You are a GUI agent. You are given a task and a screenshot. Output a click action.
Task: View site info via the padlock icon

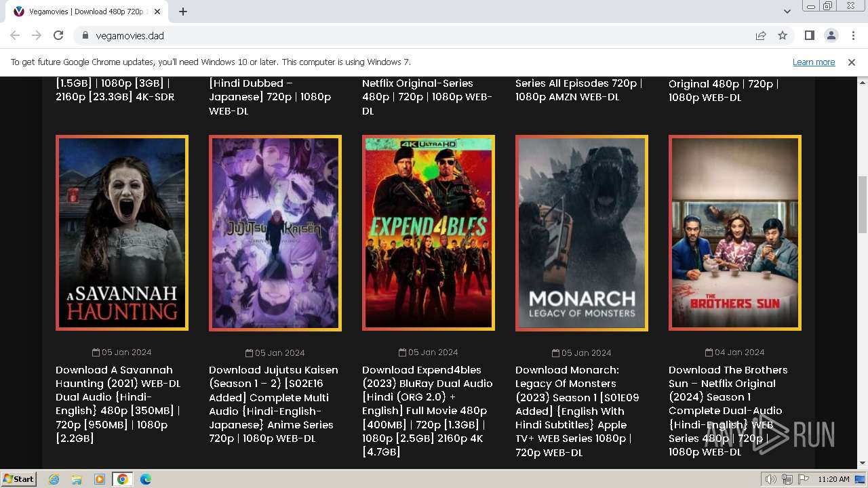tap(85, 35)
